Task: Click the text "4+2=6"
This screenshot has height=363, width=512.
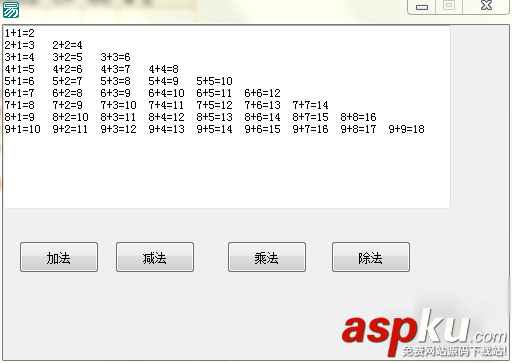Action: click(67, 69)
